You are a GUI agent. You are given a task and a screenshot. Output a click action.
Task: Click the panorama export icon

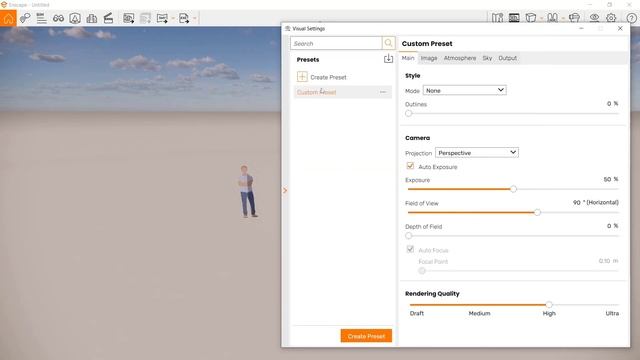click(x=162, y=18)
